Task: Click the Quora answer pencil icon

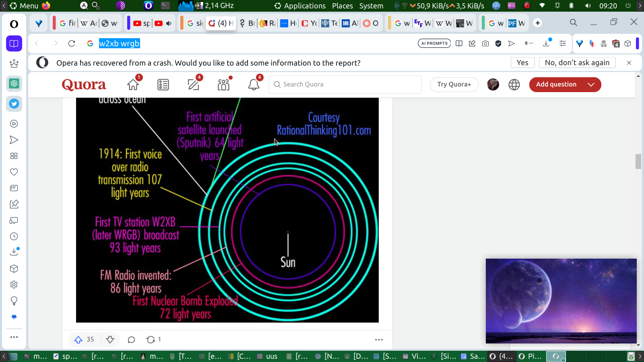Action: pos(193,85)
